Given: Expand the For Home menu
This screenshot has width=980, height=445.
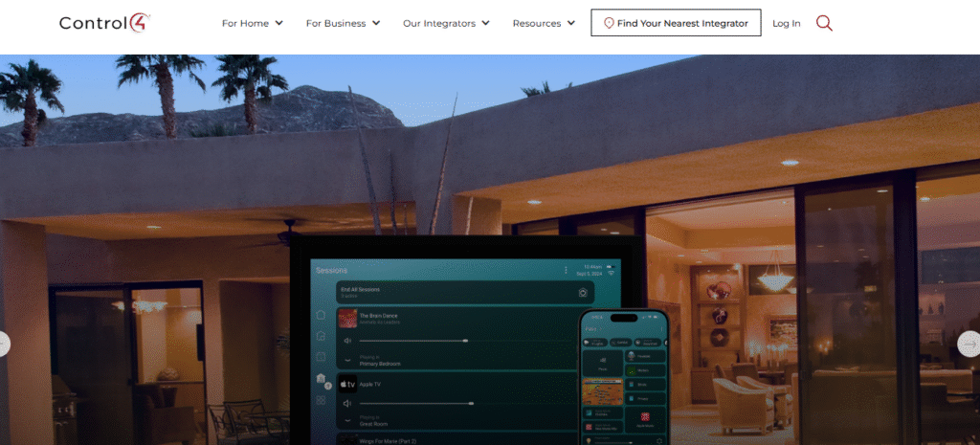Looking at the screenshot, I should click(x=253, y=23).
